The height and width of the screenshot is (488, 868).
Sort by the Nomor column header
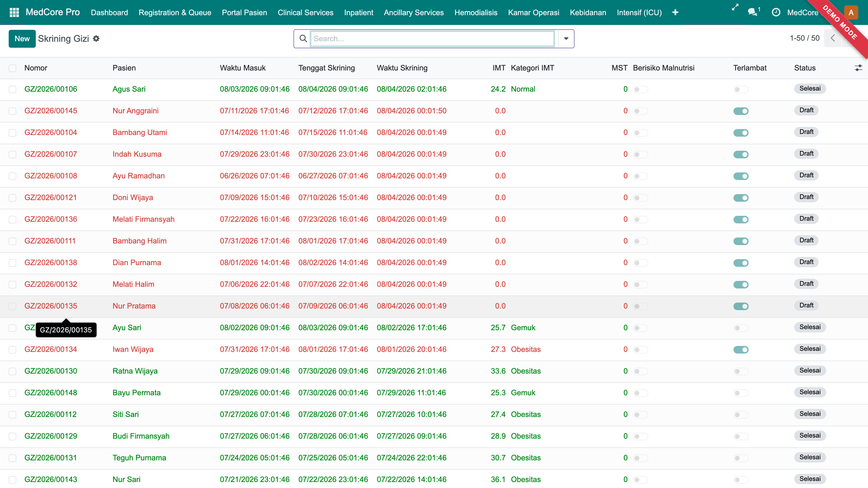tap(36, 68)
